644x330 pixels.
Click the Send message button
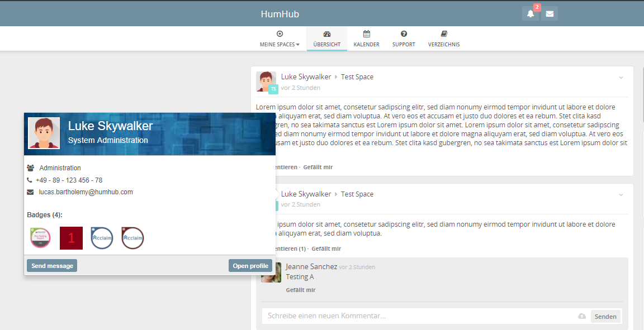pyautogui.click(x=52, y=266)
